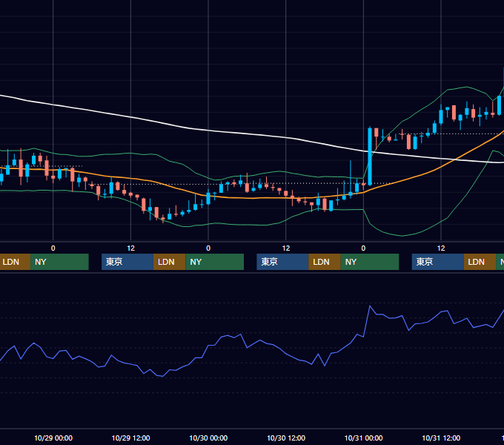Select the NY session block ending near 10/30 00:00
Image resolution: width=504 pixels, height=445 pixels.
[214, 262]
